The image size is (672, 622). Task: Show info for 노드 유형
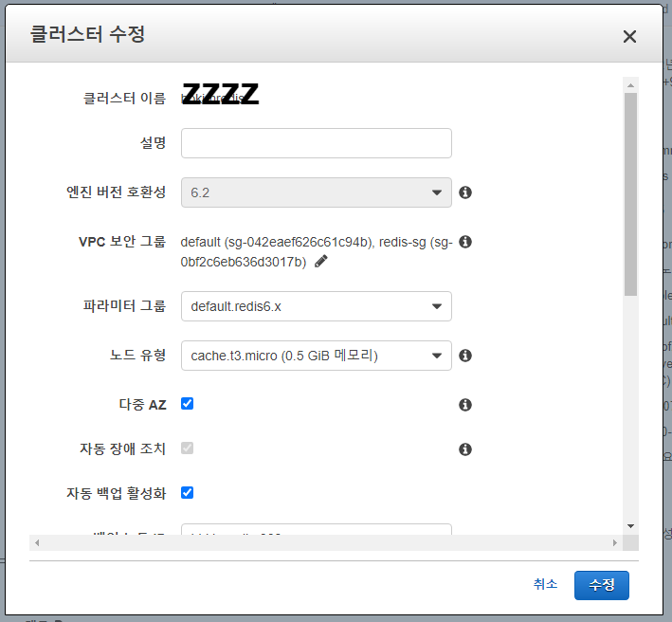pyautogui.click(x=465, y=356)
